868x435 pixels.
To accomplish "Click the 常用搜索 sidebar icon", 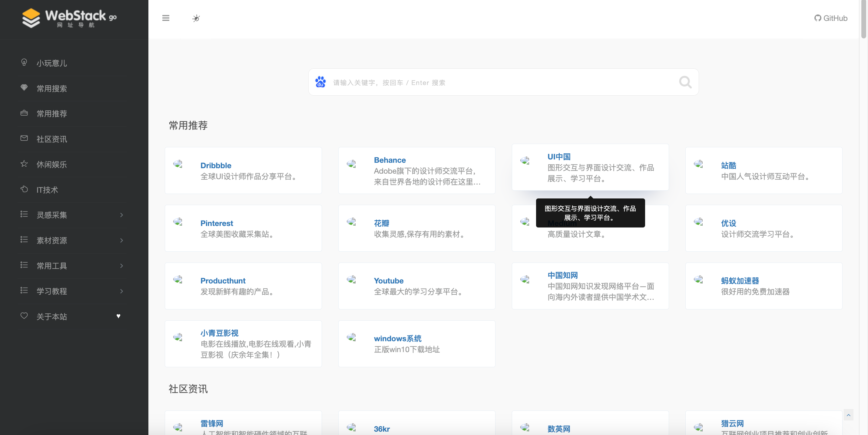I will (x=24, y=88).
